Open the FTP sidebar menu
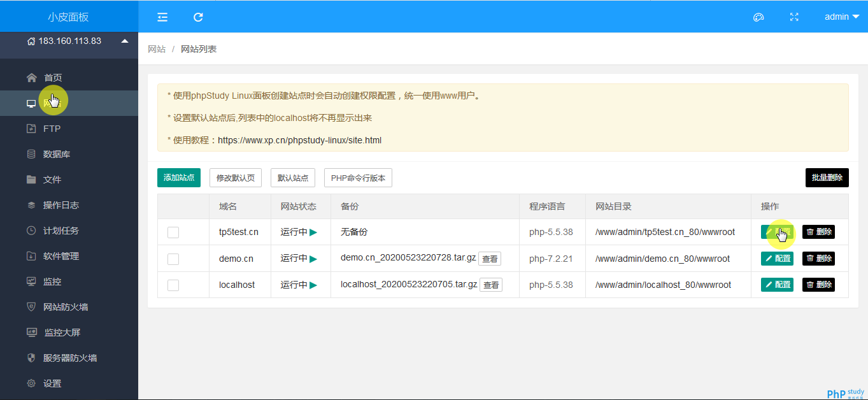868x400 pixels. point(69,129)
